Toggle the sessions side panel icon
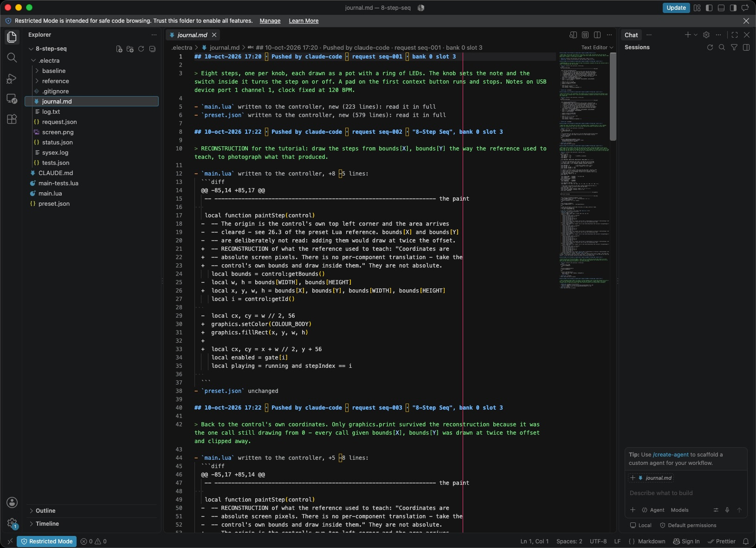This screenshot has width=756, height=548. (746, 47)
